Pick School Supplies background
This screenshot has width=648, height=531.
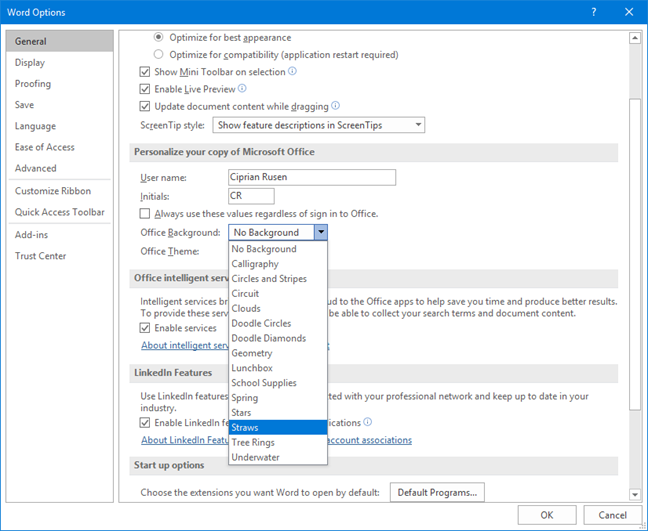click(278, 383)
